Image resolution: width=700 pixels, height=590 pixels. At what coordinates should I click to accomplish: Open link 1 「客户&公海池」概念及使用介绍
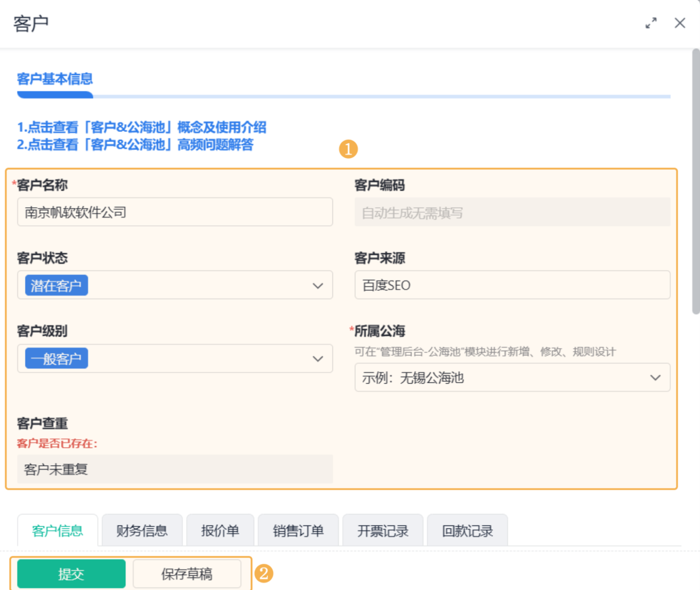click(x=142, y=127)
